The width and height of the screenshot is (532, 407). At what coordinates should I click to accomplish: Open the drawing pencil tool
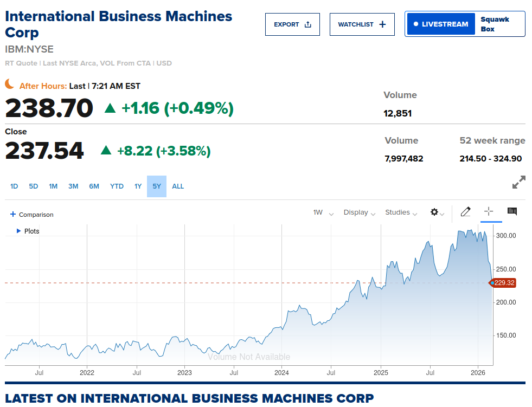pos(465,212)
